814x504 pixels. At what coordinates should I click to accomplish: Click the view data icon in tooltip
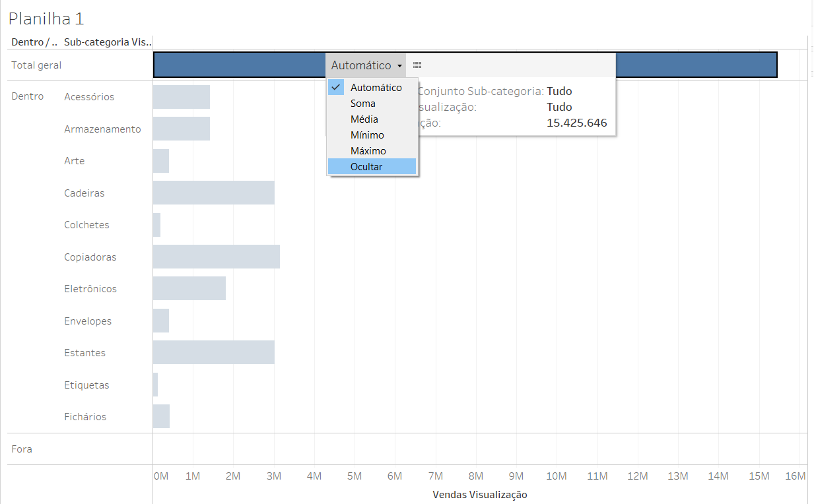(417, 65)
